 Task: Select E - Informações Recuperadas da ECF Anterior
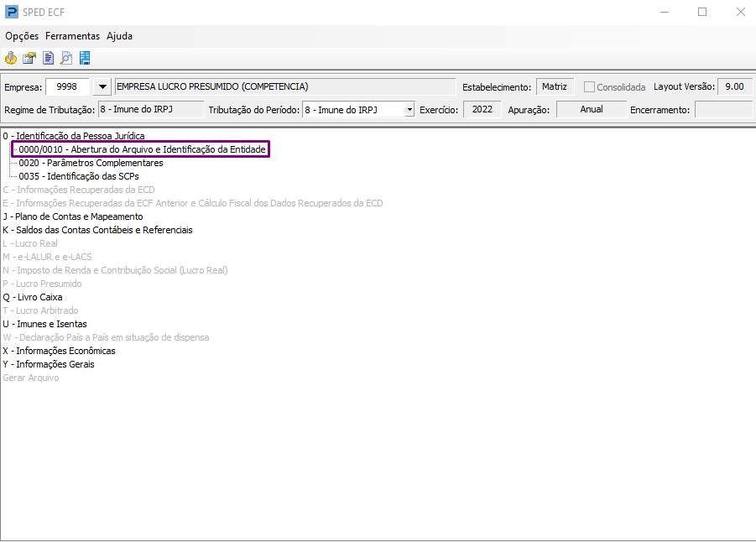click(x=193, y=204)
